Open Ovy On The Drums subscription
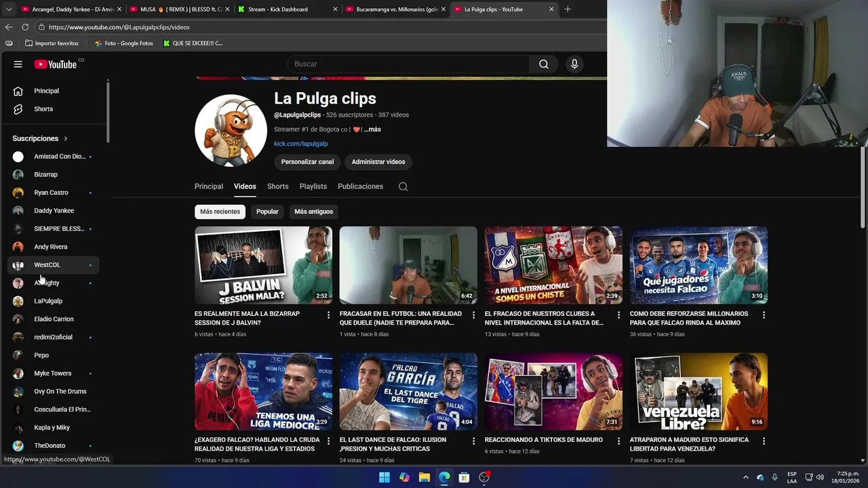The width and height of the screenshot is (868, 488). pos(54,392)
